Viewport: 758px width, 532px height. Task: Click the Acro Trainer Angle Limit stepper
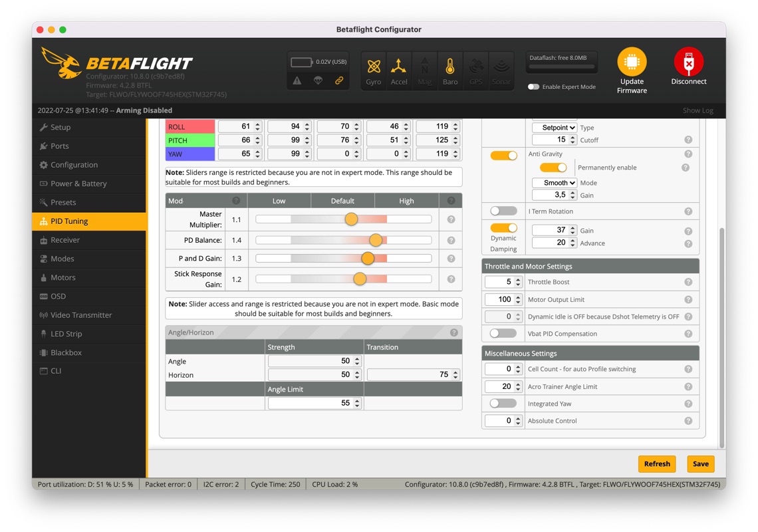tap(518, 387)
